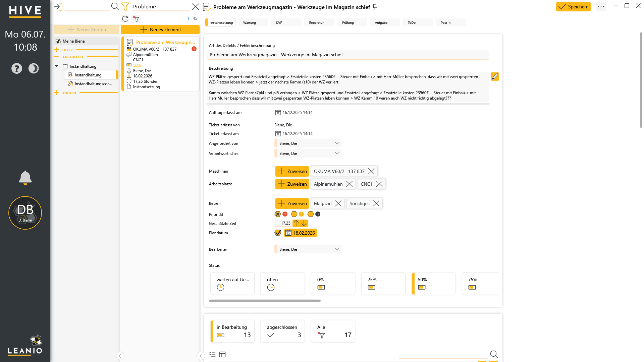644x362 pixels.
Task: Select priority 3 hexagon
Action: (311, 214)
